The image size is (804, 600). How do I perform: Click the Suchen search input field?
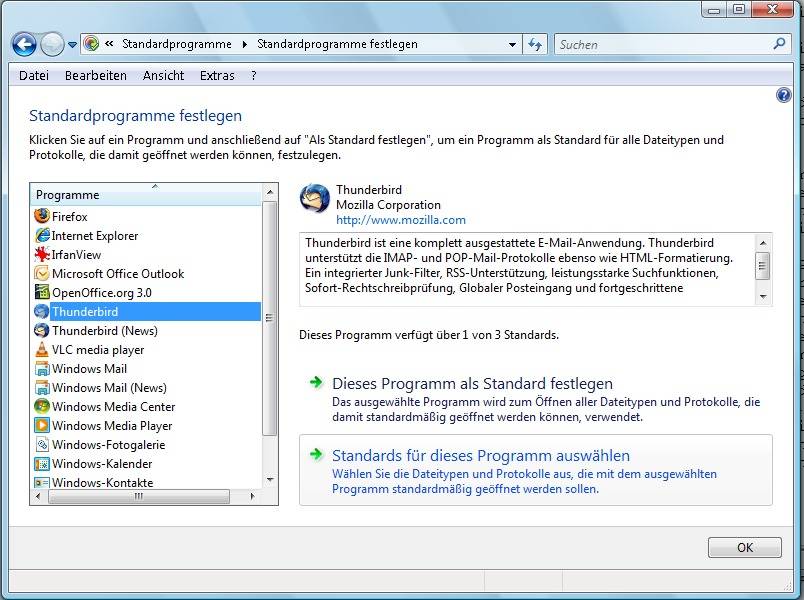click(665, 45)
